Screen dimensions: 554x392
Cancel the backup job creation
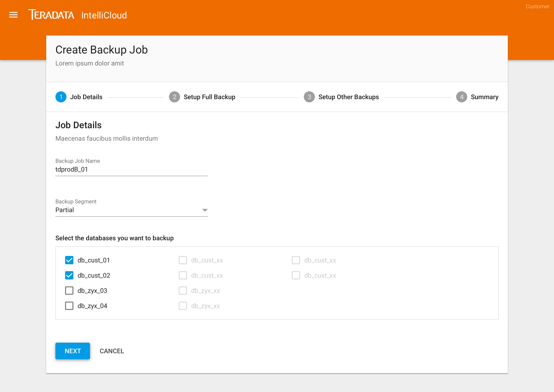[x=112, y=351]
